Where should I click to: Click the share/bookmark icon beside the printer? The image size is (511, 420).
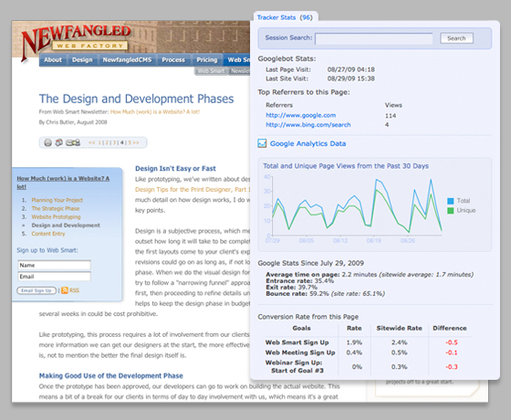coord(59,142)
